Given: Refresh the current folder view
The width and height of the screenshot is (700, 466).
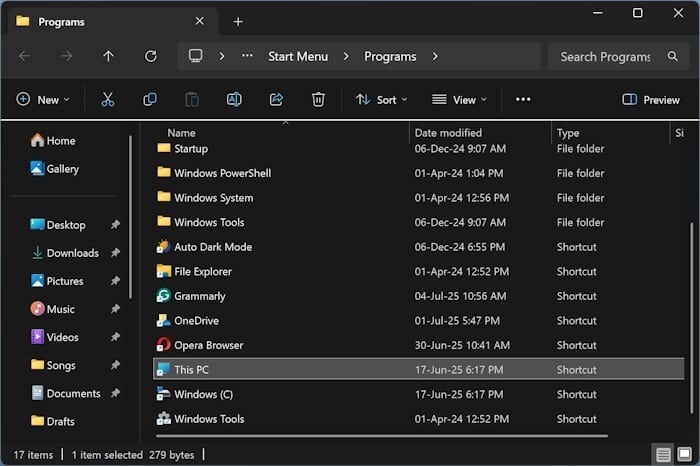Looking at the screenshot, I should (x=151, y=56).
